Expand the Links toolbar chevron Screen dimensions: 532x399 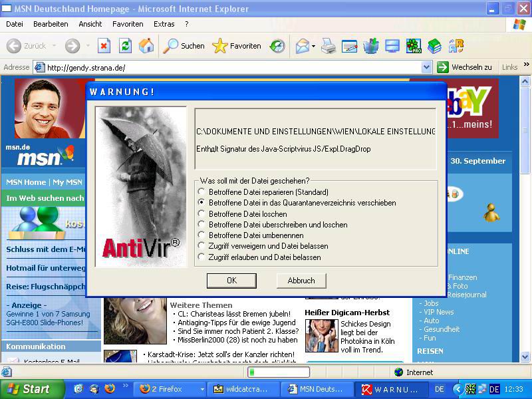[526, 64]
